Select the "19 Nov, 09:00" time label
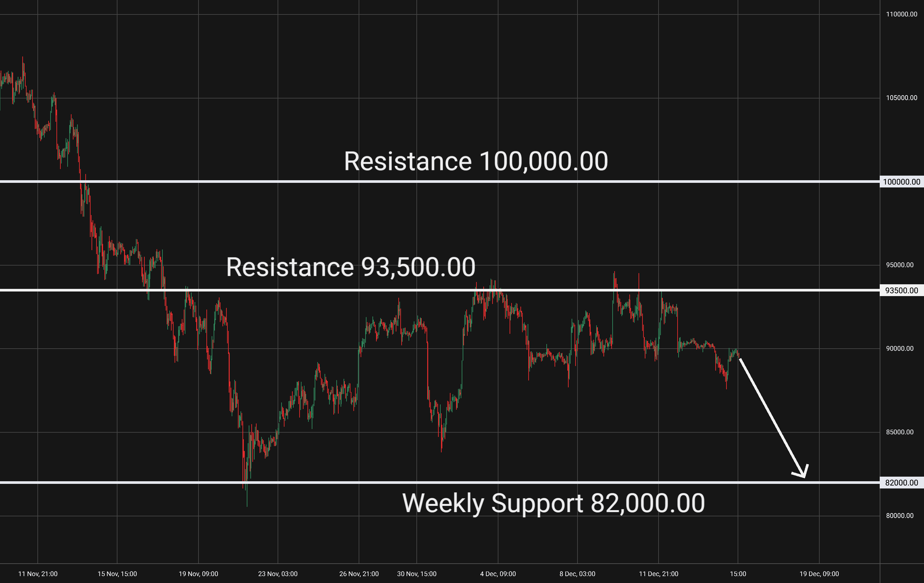This screenshot has height=583, width=924. click(199, 574)
